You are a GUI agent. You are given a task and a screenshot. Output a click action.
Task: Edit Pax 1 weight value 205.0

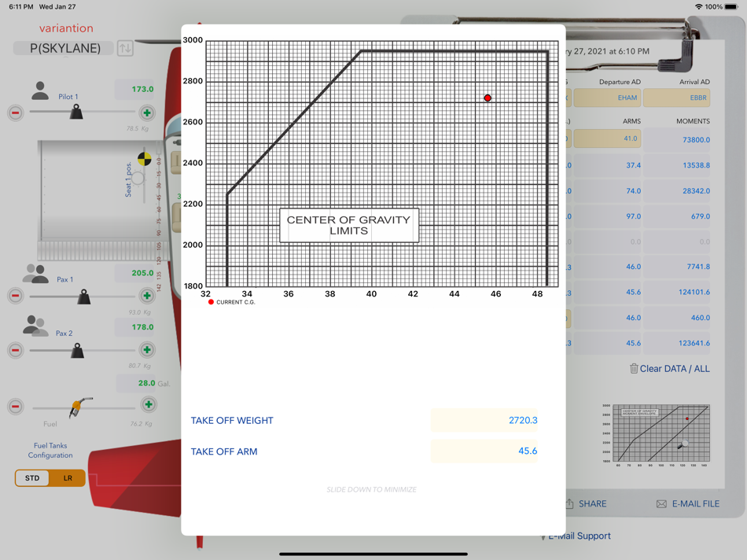(x=134, y=273)
